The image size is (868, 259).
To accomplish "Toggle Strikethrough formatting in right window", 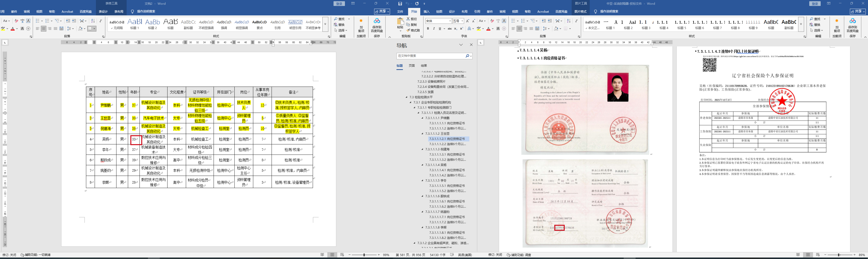I will [x=449, y=29].
